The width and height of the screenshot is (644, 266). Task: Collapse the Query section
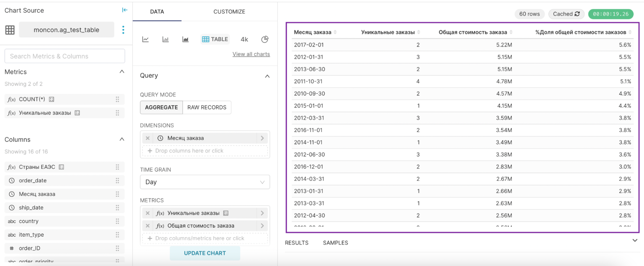point(267,76)
